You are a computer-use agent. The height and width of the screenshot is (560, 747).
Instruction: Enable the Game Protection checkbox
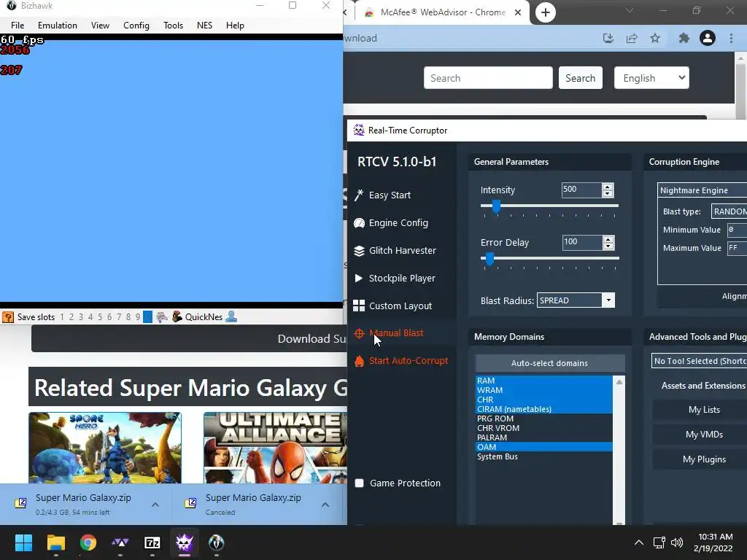tap(360, 483)
